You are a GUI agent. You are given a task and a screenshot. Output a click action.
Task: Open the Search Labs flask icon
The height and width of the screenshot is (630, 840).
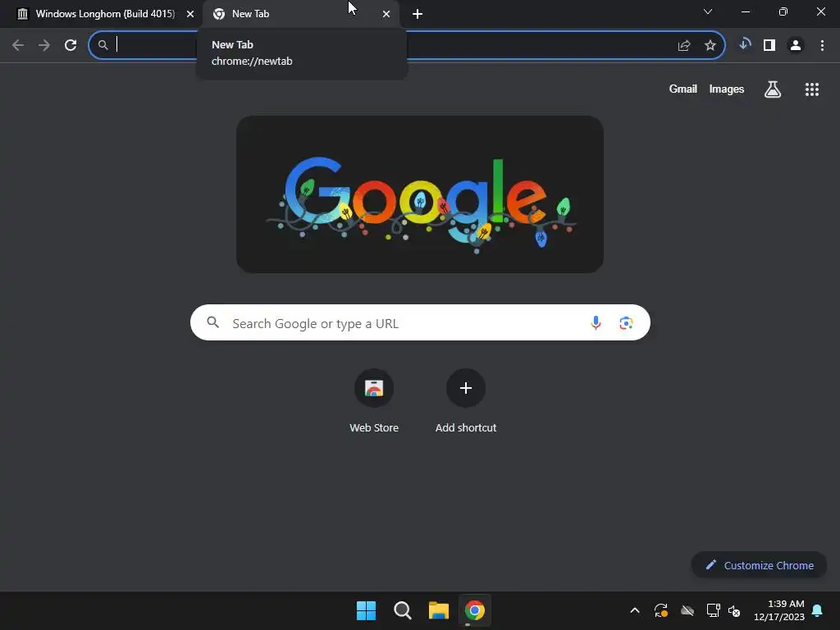click(773, 89)
